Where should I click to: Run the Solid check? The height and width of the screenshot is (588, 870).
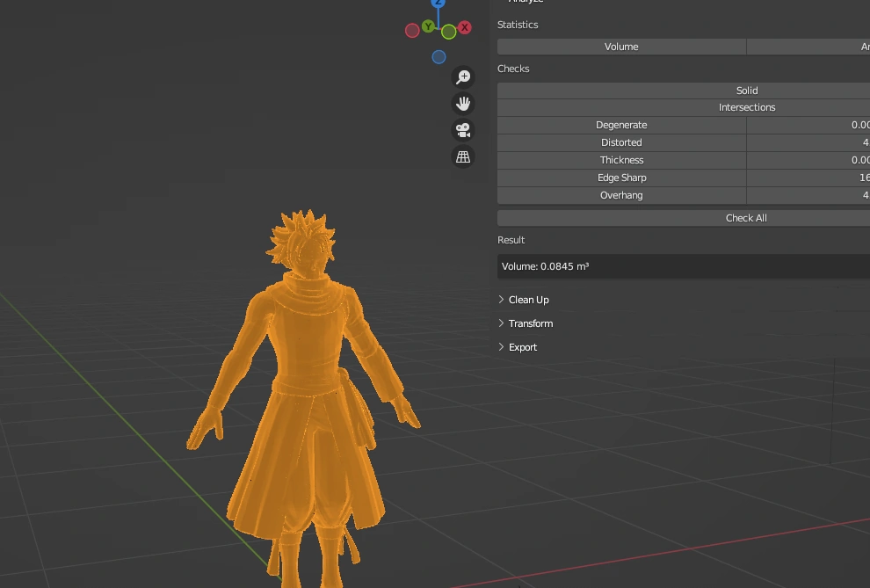tap(684, 91)
